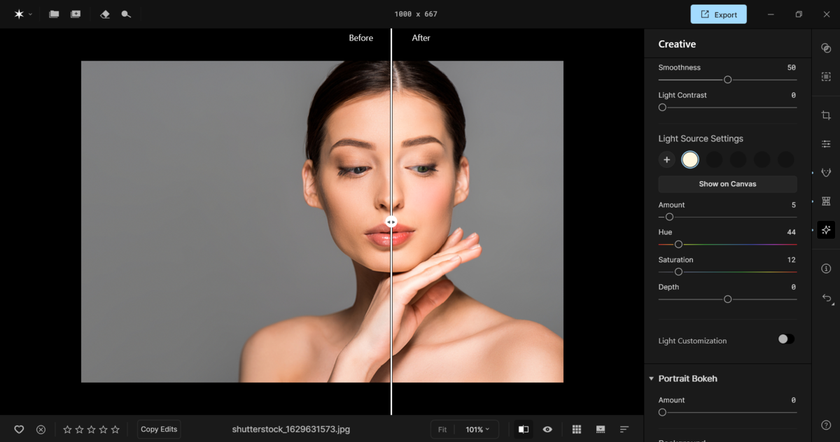Viewport: 840px width, 442px height.
Task: Select the Creative sparkle tools icon
Action: (x=826, y=230)
